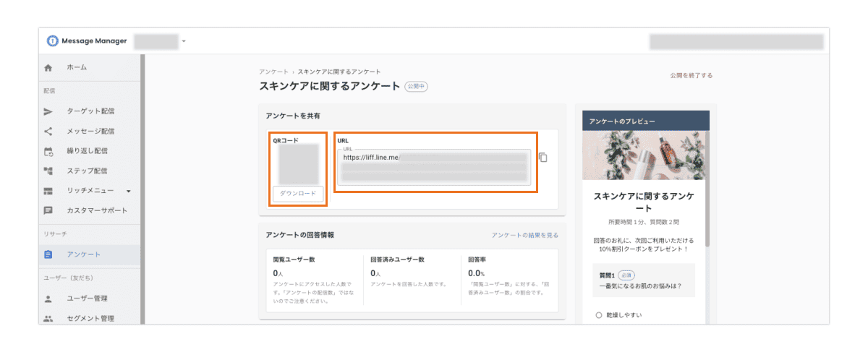Open ホーム menu item
The height and width of the screenshot is (352, 868).
(77, 67)
